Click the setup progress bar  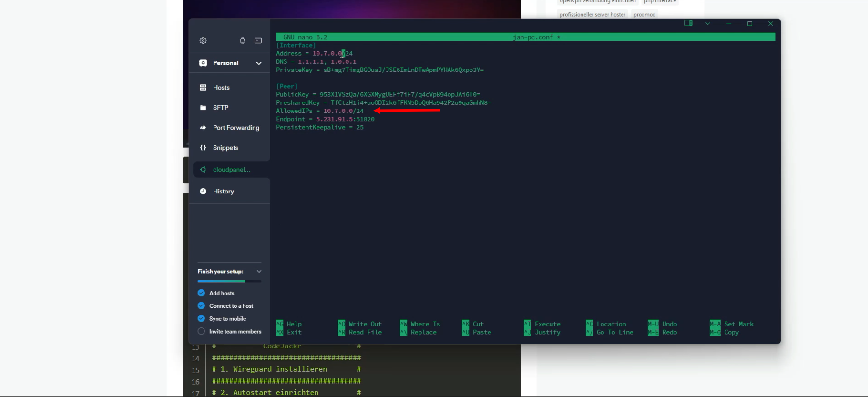(x=229, y=281)
